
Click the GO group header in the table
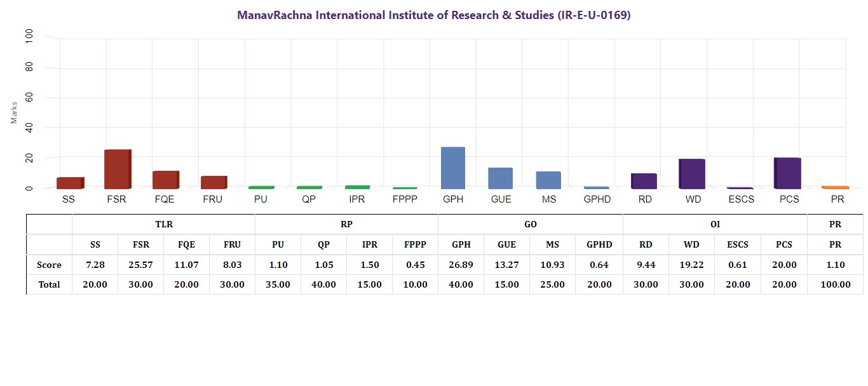pos(531,224)
